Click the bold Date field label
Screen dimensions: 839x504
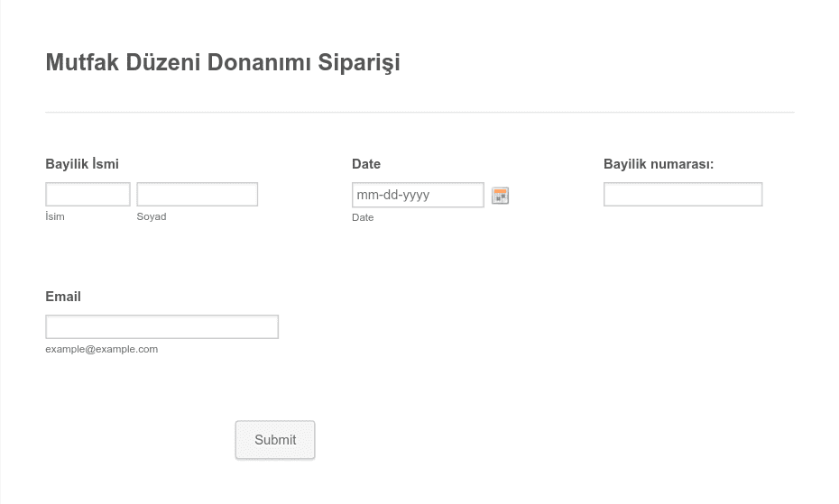[366, 164]
